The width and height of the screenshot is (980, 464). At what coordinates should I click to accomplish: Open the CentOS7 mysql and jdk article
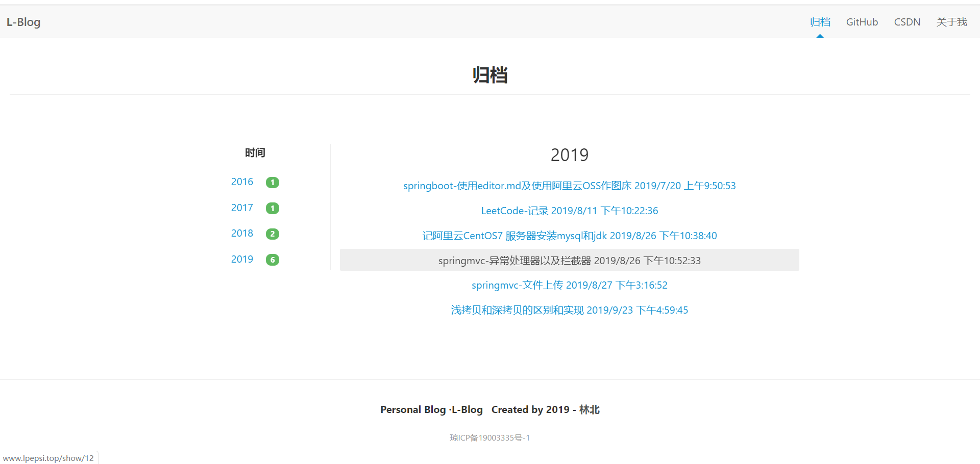[569, 236]
